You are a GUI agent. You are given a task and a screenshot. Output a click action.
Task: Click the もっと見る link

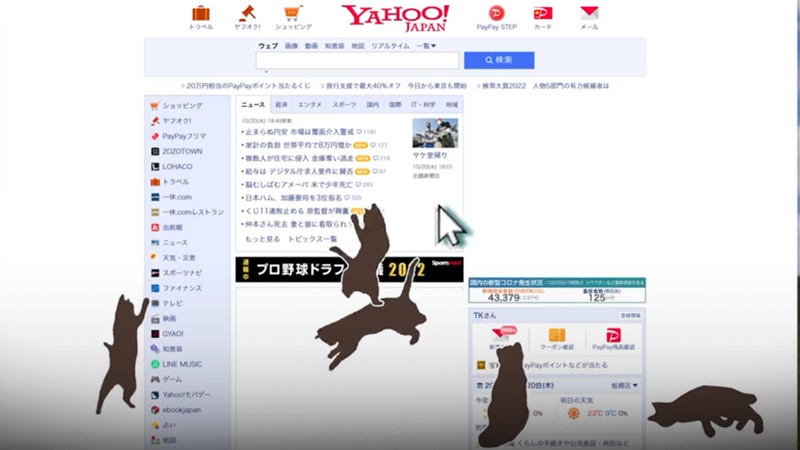[x=262, y=239]
